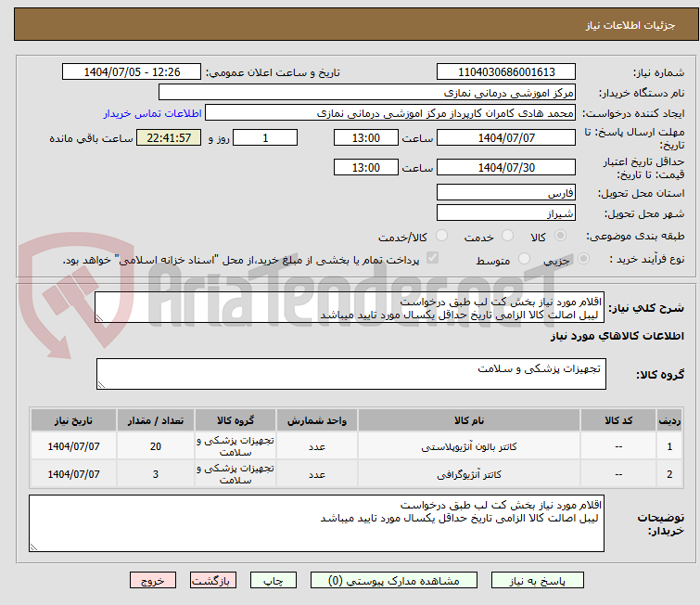Viewport: 700px width, 605px height.
Task: Select the 'خدمت' radio button
Action: (507, 236)
